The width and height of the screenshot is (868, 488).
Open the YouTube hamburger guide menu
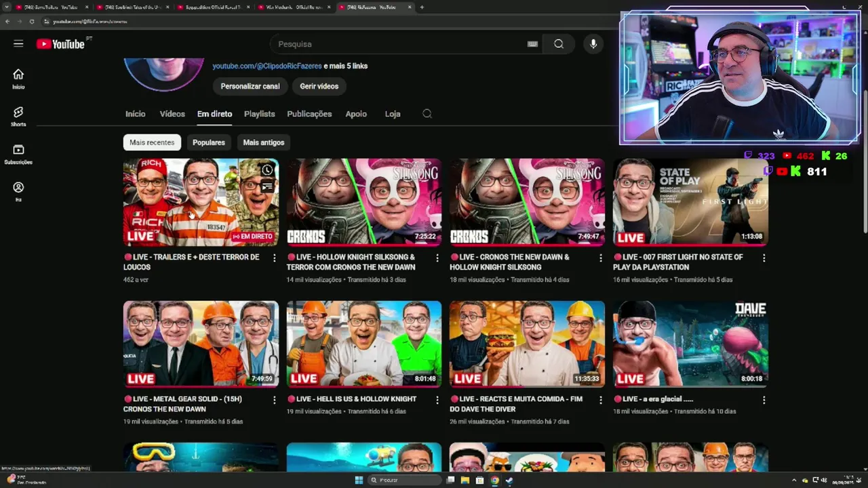18,43
